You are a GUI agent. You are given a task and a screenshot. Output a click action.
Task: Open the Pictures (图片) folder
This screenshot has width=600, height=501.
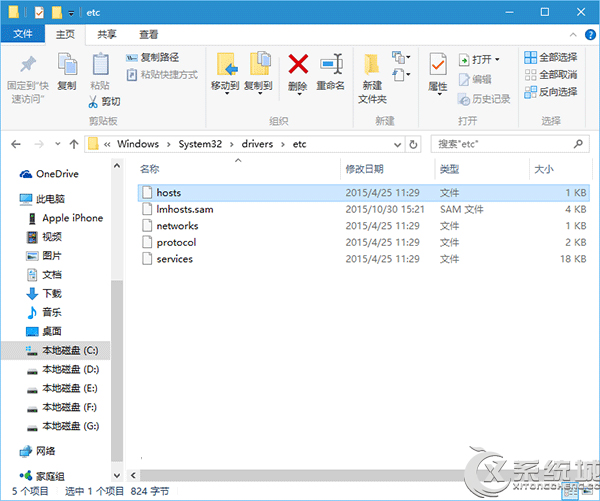(44, 256)
